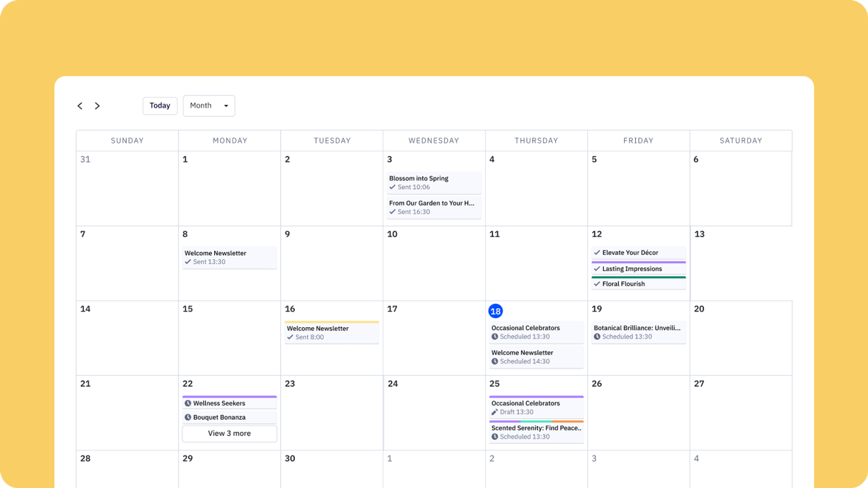Select the highlighted date 18
Image resolution: width=868 pixels, height=488 pixels.
click(x=495, y=311)
